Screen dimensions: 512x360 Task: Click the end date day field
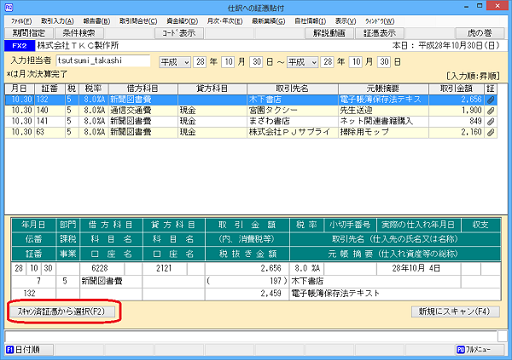click(x=384, y=62)
